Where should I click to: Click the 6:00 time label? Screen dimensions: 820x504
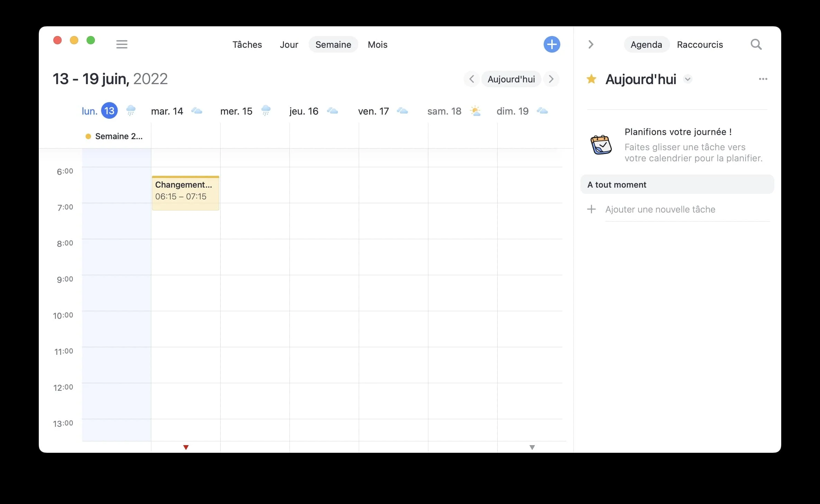click(65, 171)
